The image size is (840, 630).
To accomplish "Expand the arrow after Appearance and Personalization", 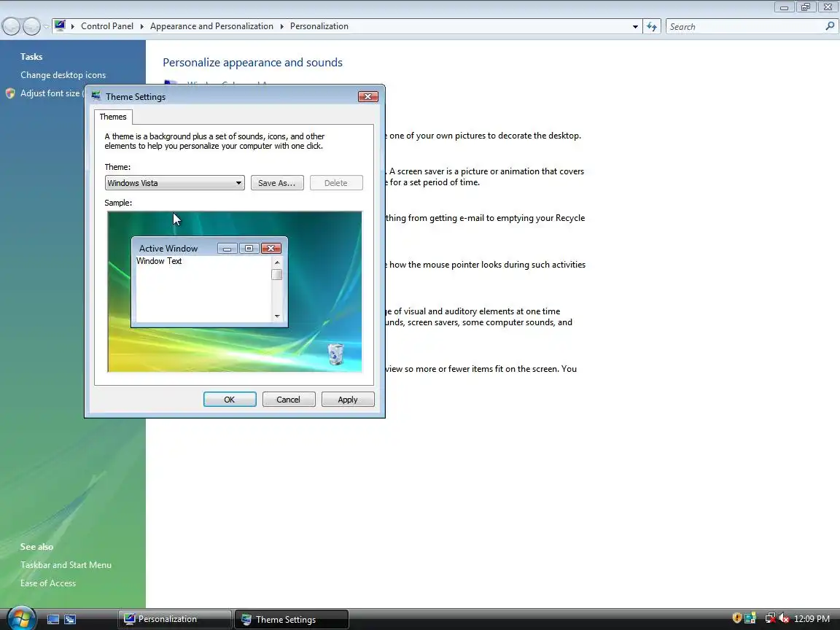I will point(281,26).
